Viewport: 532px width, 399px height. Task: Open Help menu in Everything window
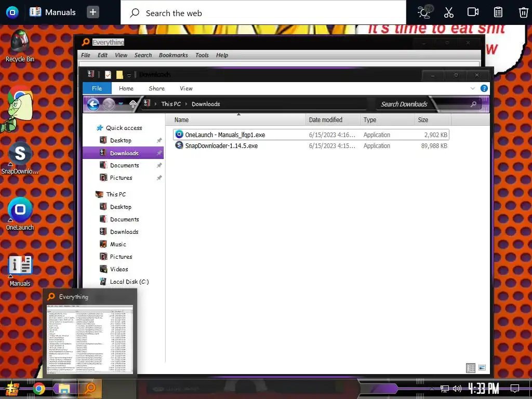click(x=222, y=55)
